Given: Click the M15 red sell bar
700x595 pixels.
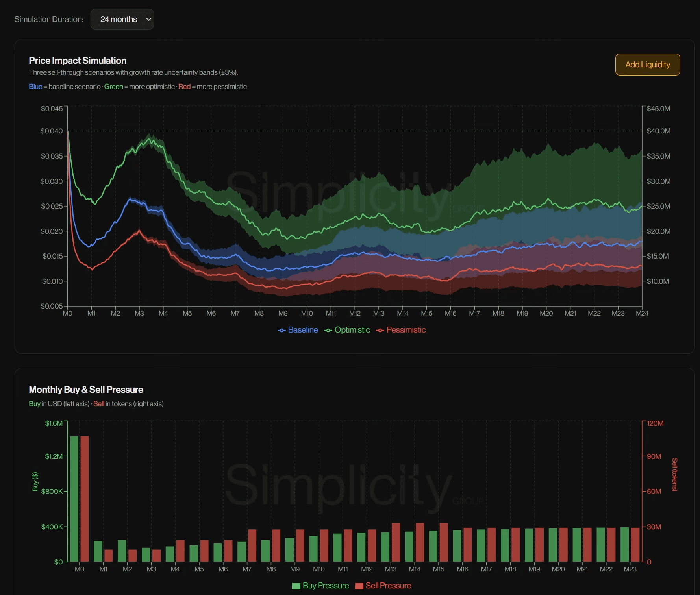Looking at the screenshot, I should click(x=444, y=542).
